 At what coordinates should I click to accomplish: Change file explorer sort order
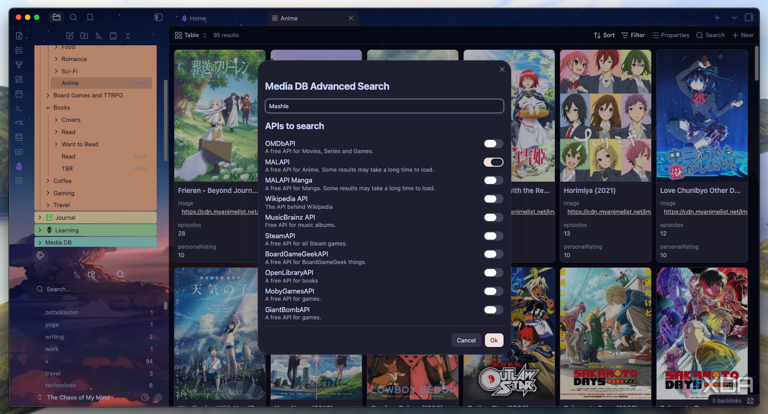click(x=98, y=36)
